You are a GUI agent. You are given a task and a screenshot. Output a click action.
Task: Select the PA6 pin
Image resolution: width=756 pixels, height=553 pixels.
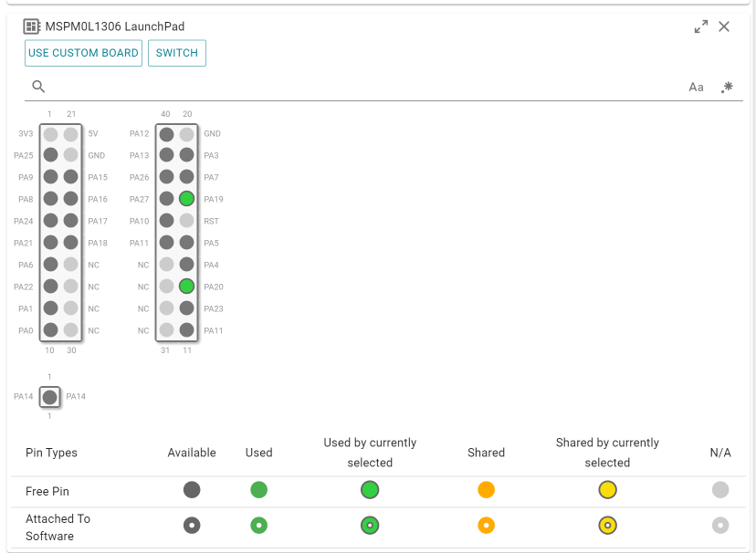coord(50,265)
